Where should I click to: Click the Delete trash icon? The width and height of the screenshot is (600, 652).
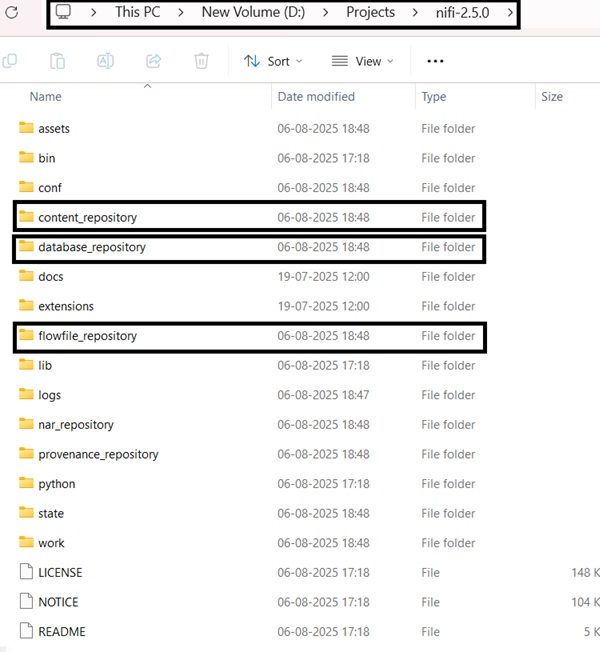pyautogui.click(x=201, y=61)
